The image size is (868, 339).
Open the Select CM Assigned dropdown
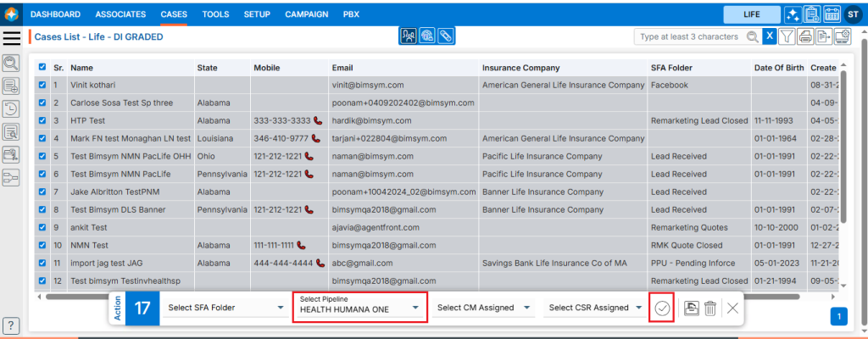tap(483, 308)
